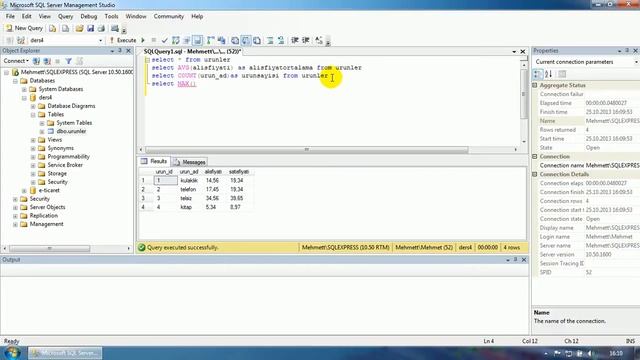
Task: Toggle Alphabetical sort in Properties panel
Action: pyautogui.click(x=549, y=74)
